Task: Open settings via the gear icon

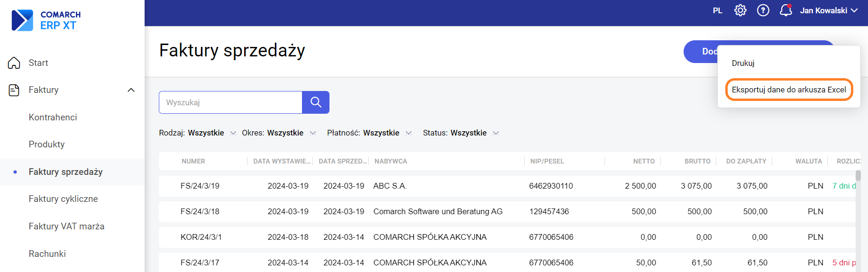Action: [x=740, y=10]
